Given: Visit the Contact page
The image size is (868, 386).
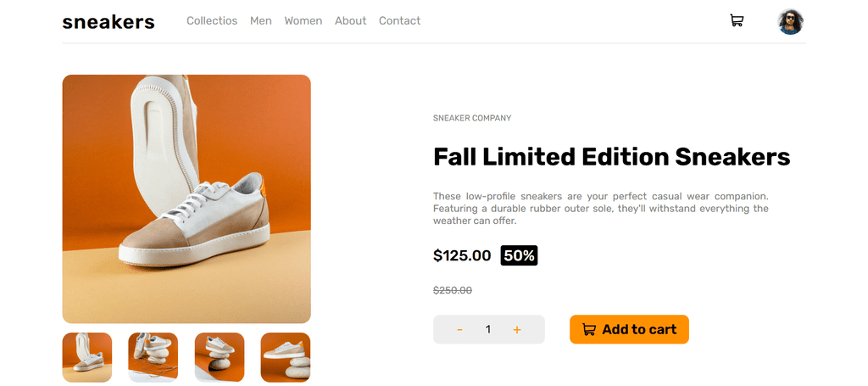Looking at the screenshot, I should pos(400,20).
